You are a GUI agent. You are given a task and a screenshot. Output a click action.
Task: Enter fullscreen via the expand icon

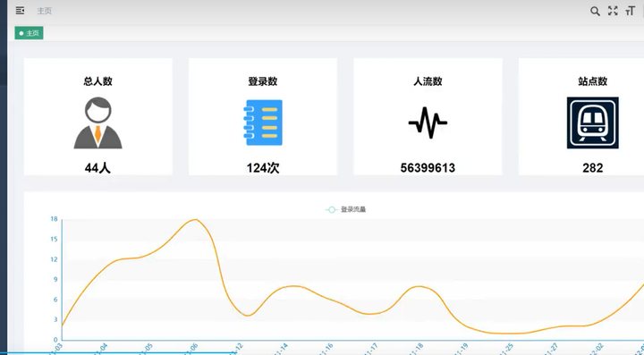pos(613,11)
